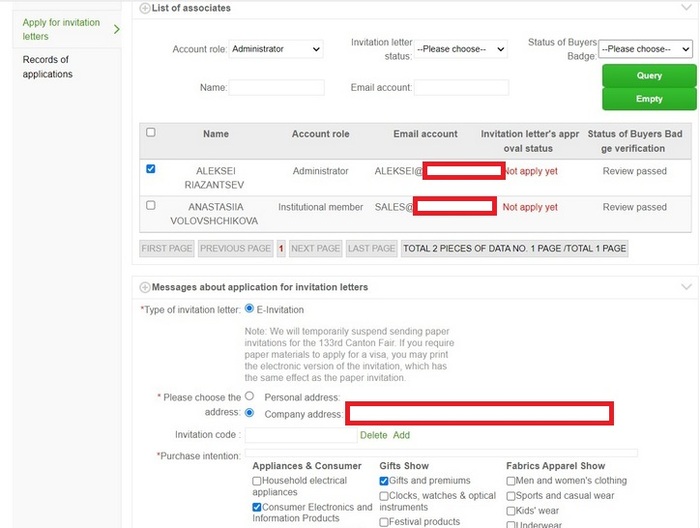700x528 pixels.
Task: Go to NEXT PAGE in pagination
Action: (315, 248)
